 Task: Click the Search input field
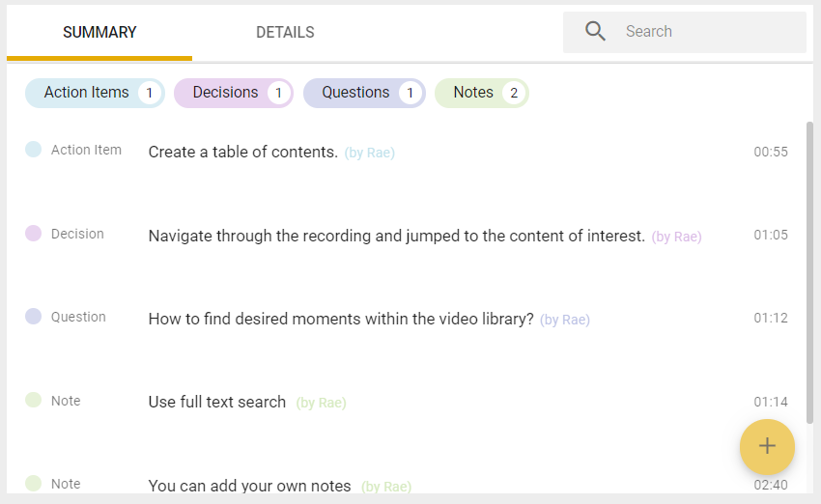685,32
